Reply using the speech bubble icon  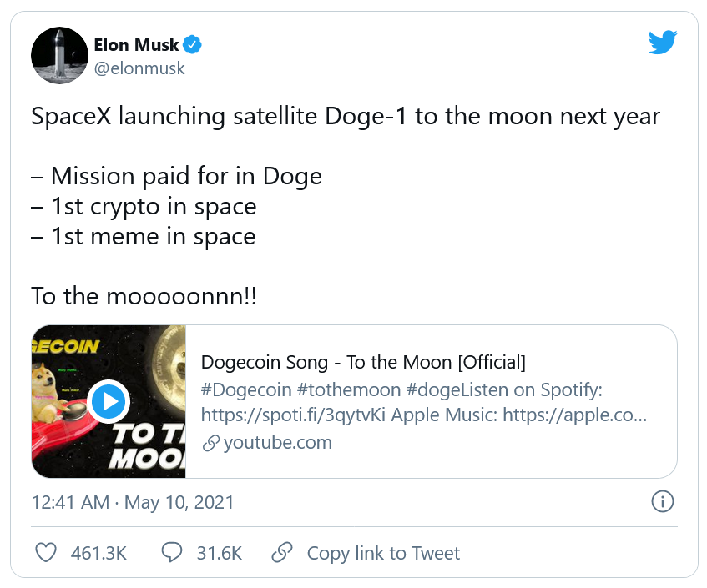click(172, 552)
